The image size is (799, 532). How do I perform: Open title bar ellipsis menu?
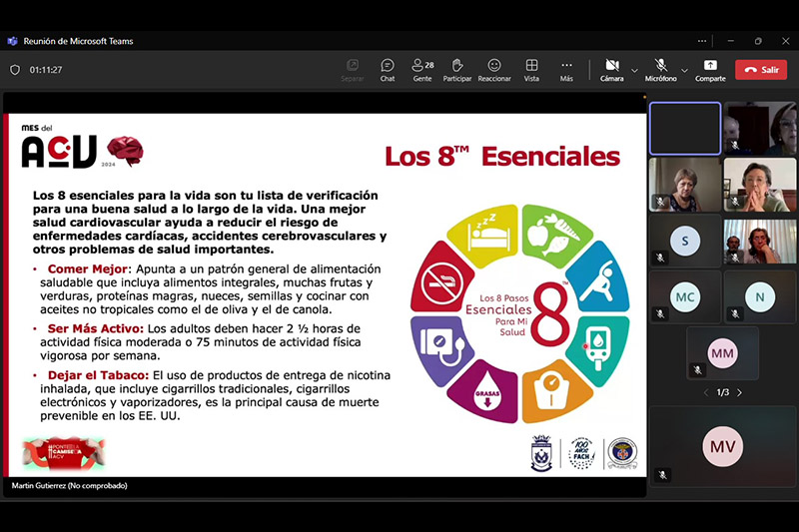[x=702, y=41]
